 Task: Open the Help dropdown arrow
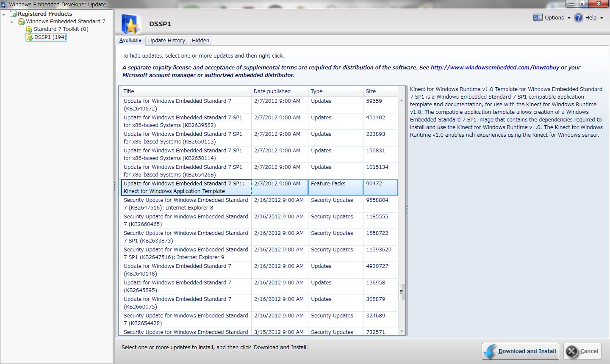(x=602, y=18)
